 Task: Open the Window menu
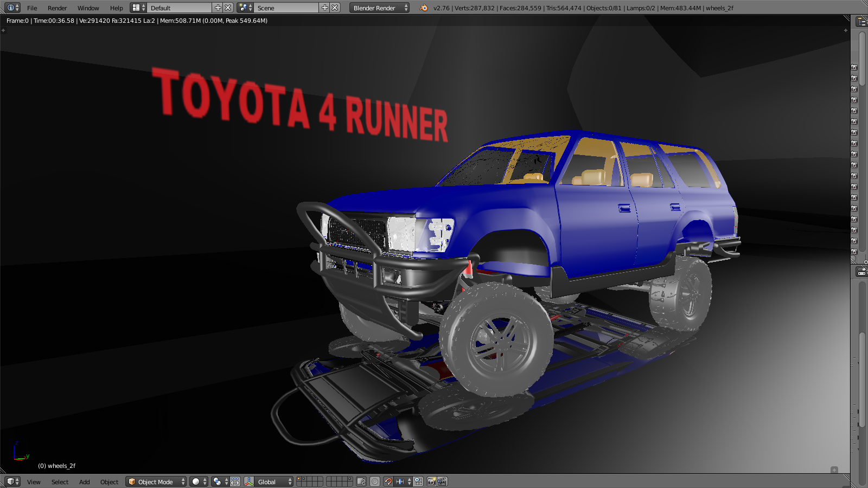88,8
